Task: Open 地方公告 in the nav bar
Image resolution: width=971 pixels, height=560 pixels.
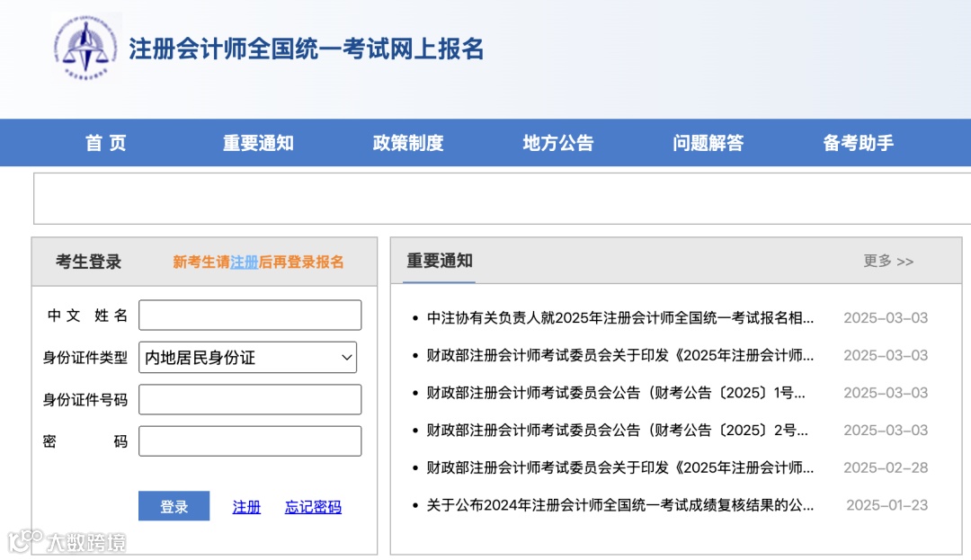Action: click(558, 143)
